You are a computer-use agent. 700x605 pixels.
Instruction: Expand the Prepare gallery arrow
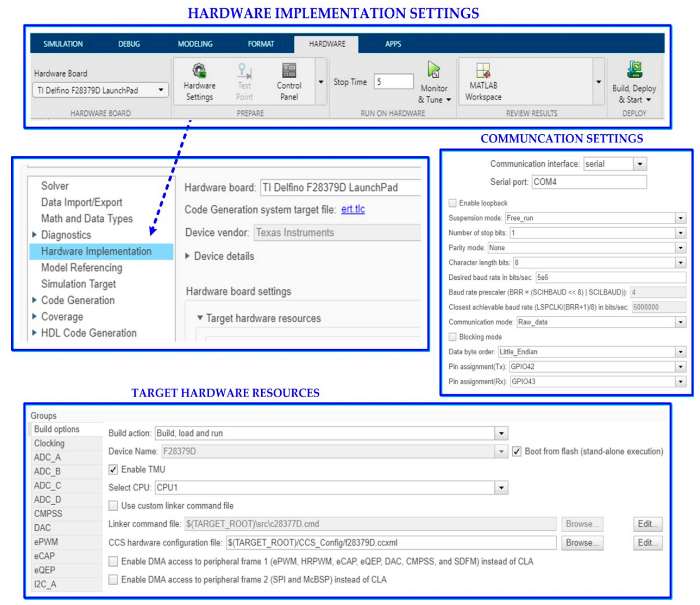(321, 82)
